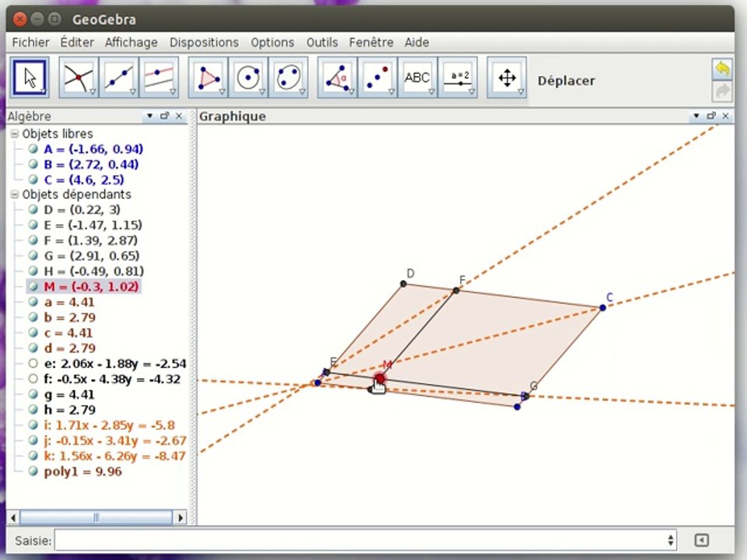
Task: Choose the Line through two points tool
Action: (118, 78)
